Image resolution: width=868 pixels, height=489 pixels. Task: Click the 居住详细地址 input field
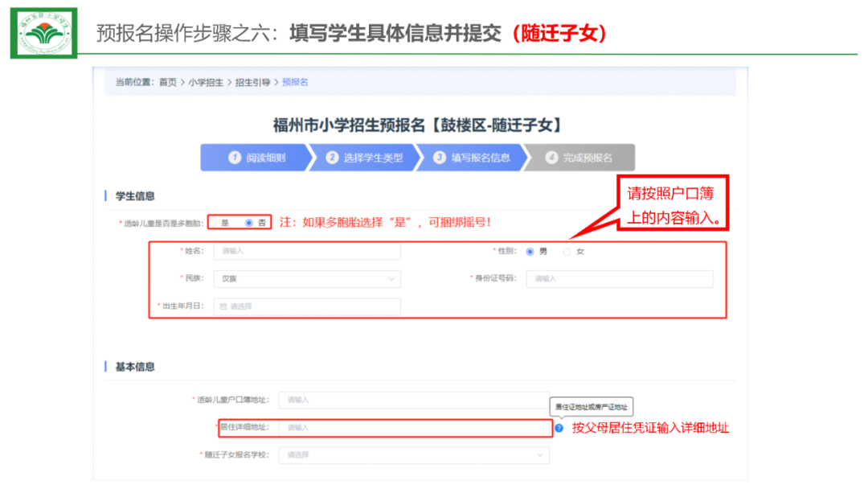(x=414, y=428)
